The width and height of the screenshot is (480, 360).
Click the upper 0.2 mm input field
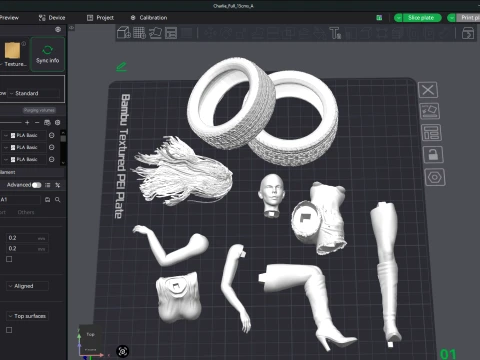click(27, 238)
